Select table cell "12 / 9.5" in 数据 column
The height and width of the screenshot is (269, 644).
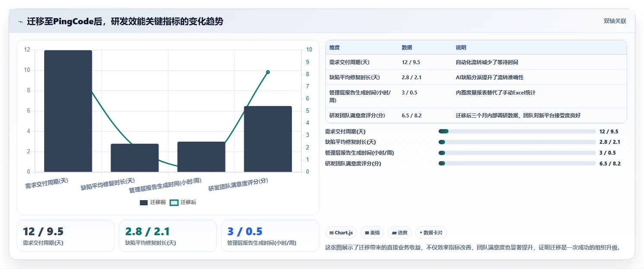(411, 62)
